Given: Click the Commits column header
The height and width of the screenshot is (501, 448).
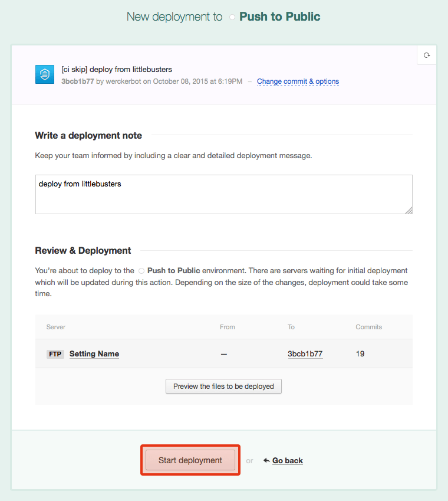Looking at the screenshot, I should [368, 327].
